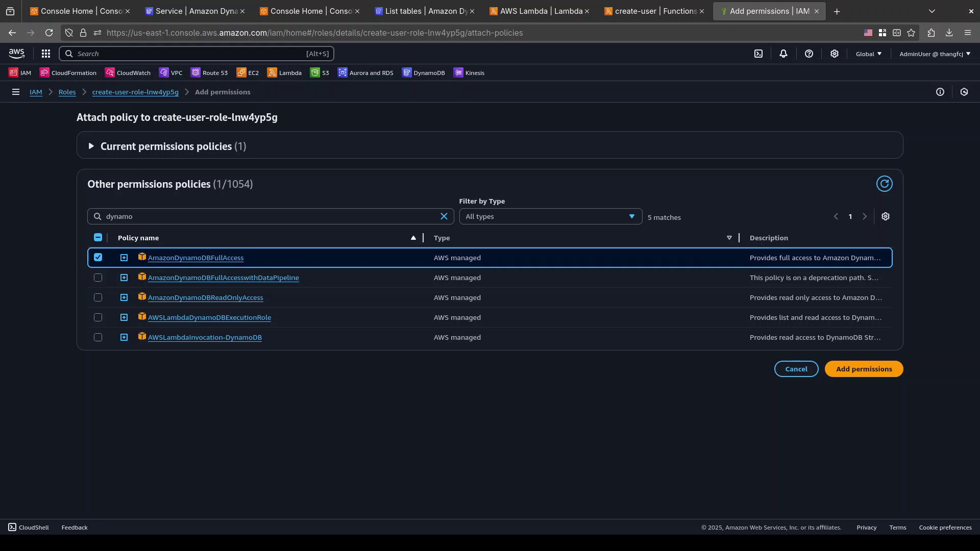Open the Kinesis favorites shortcut
980x551 pixels.
(469, 72)
